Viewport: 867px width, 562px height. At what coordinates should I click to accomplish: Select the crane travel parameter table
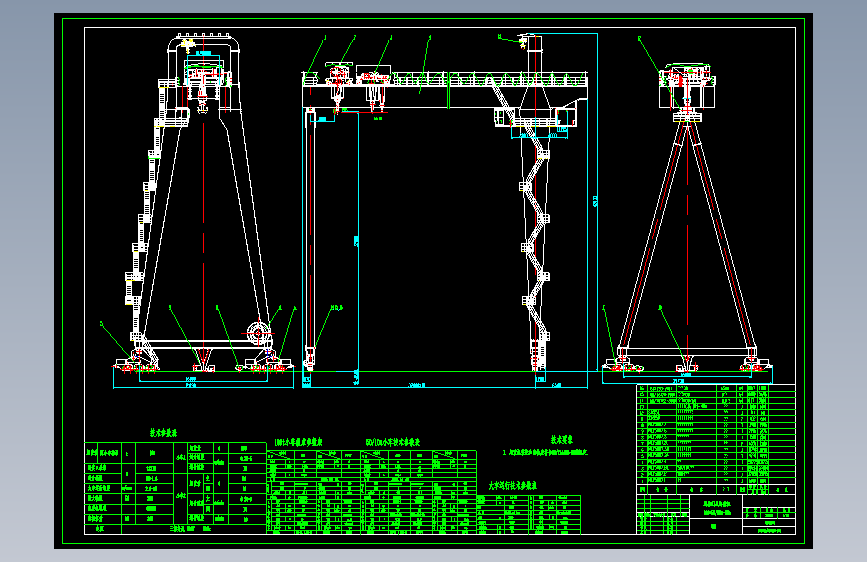coord(528,514)
